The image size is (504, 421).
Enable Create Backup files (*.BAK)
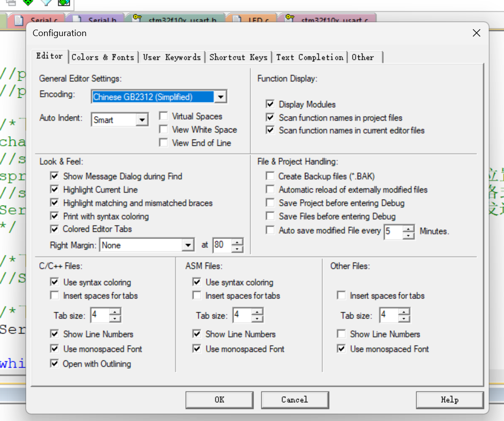pos(270,176)
